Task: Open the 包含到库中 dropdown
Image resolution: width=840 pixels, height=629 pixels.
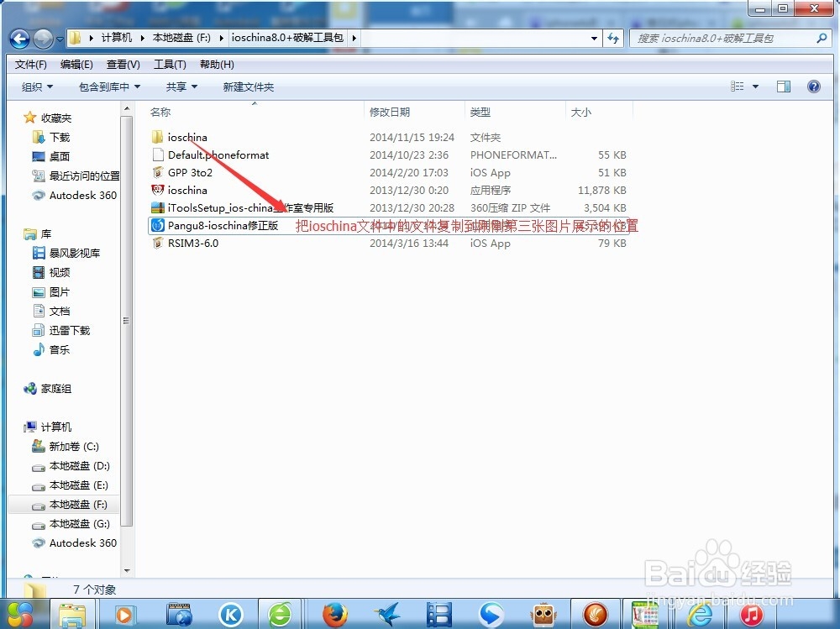Action: click(108, 86)
